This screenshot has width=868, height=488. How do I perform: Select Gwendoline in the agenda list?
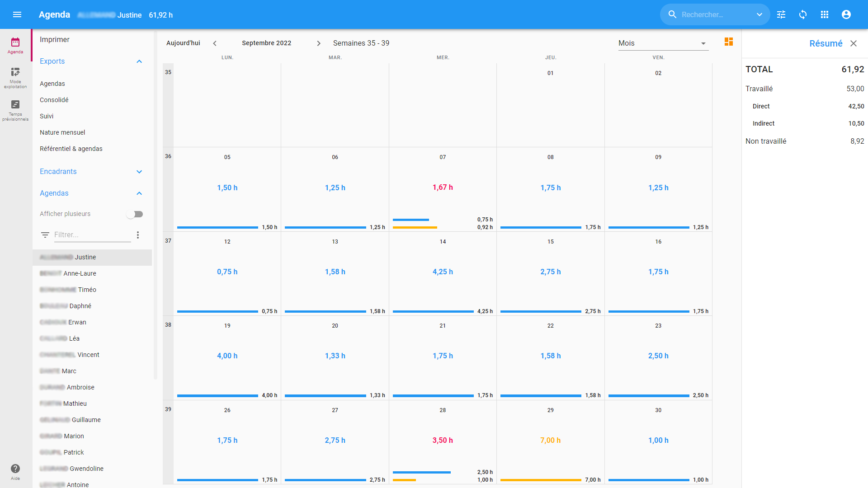pos(92,469)
